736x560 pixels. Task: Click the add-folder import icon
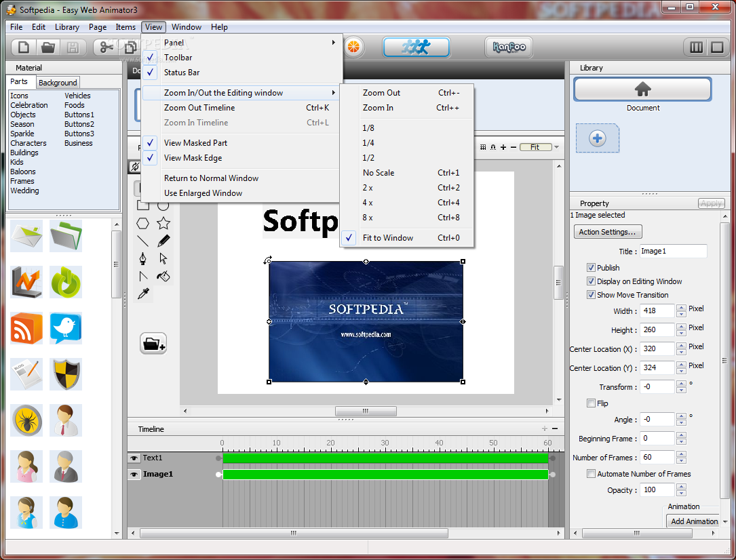point(153,343)
